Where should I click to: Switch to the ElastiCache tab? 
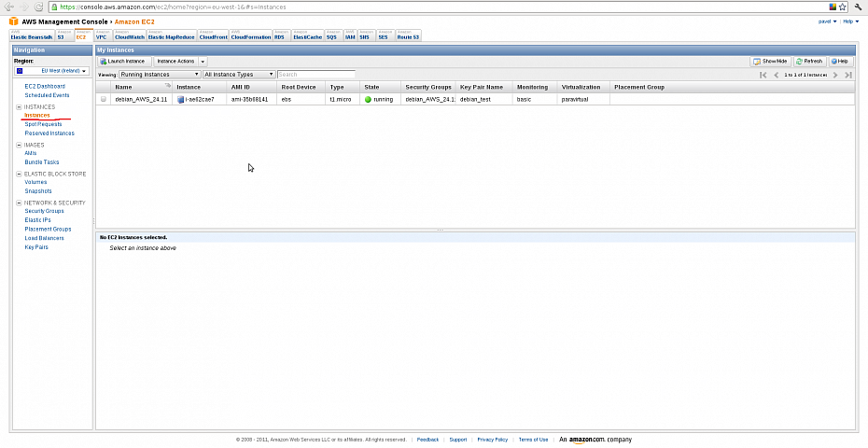click(x=307, y=35)
